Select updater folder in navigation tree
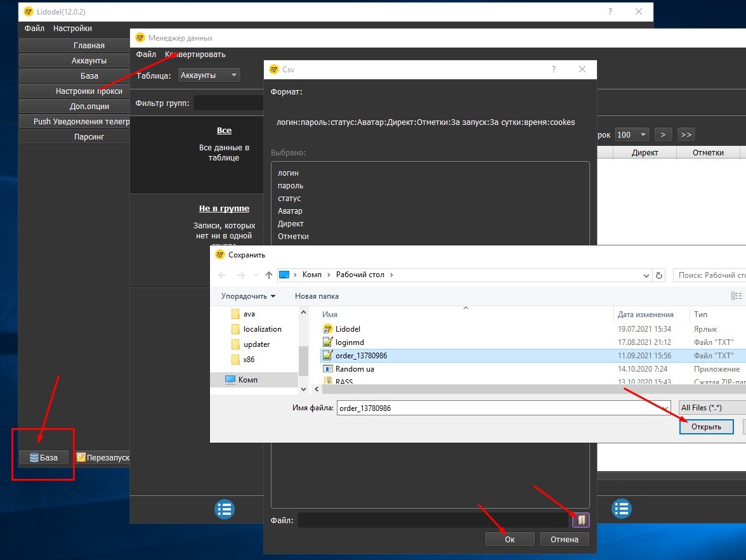Viewport: 746px width, 560px height. pyautogui.click(x=251, y=344)
